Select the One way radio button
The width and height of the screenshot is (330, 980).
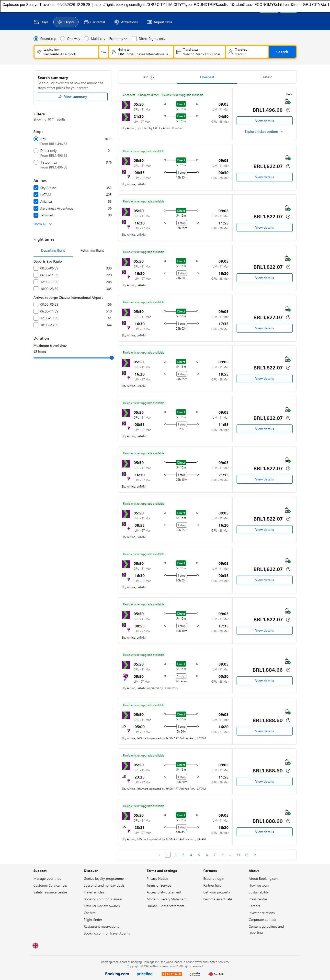point(63,39)
